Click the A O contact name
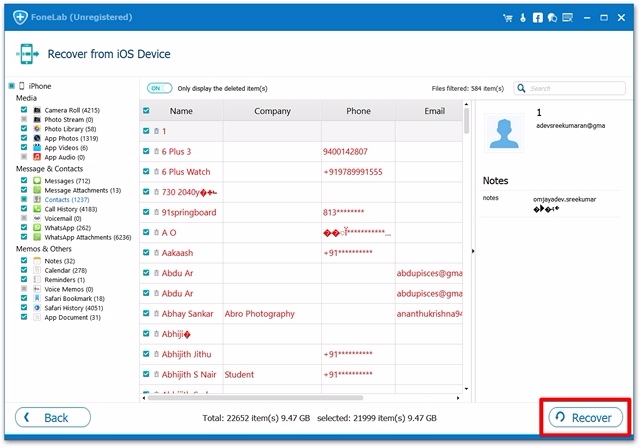Screen dimensions: 640x447 pyautogui.click(x=169, y=233)
